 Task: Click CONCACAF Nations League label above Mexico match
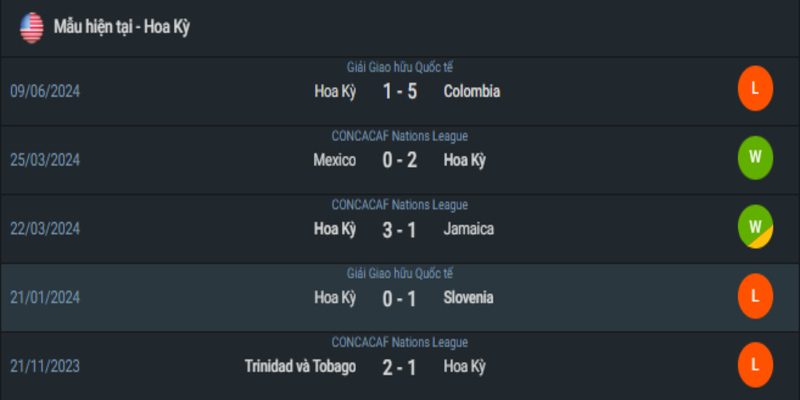tap(399, 136)
